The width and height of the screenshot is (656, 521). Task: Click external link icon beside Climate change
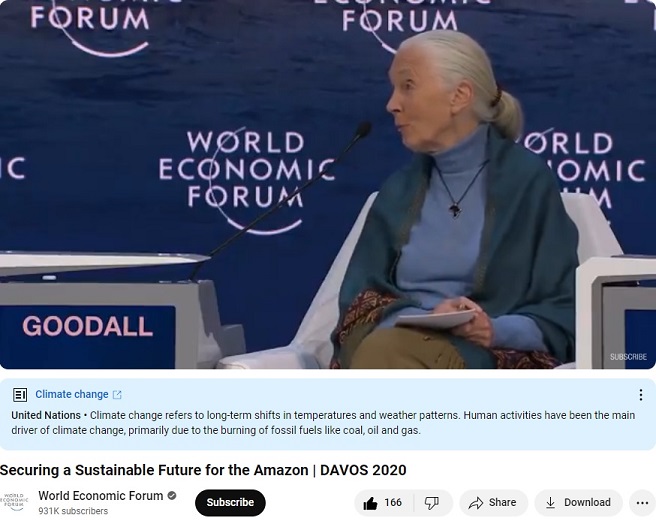[x=117, y=395]
